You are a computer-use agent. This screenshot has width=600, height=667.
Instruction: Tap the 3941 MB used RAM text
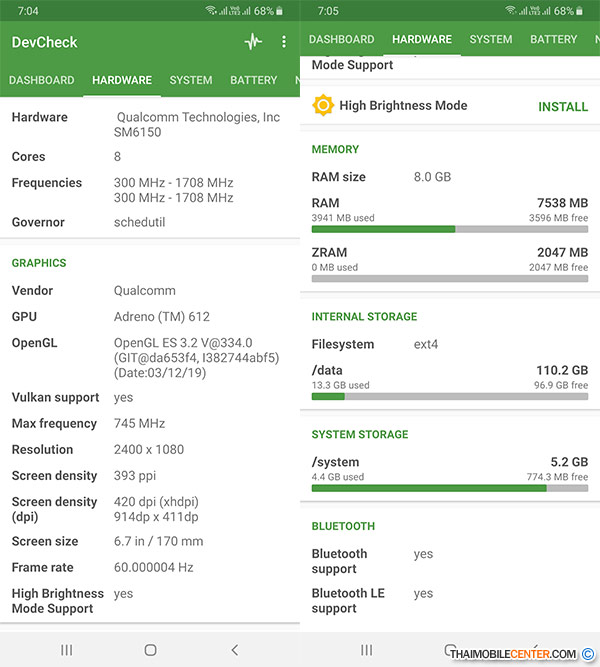click(343, 218)
